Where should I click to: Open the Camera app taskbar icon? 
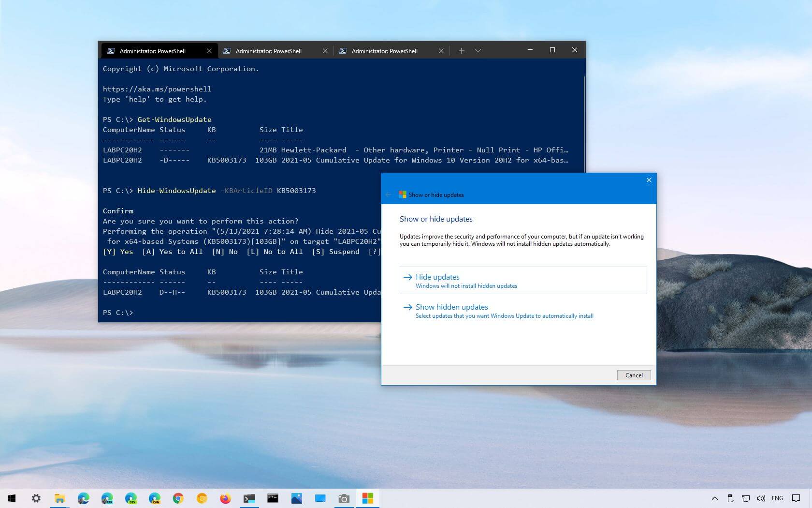(x=344, y=498)
